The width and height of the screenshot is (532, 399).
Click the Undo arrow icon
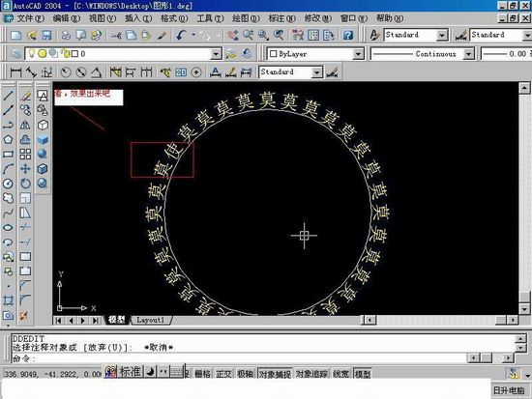tap(181, 35)
